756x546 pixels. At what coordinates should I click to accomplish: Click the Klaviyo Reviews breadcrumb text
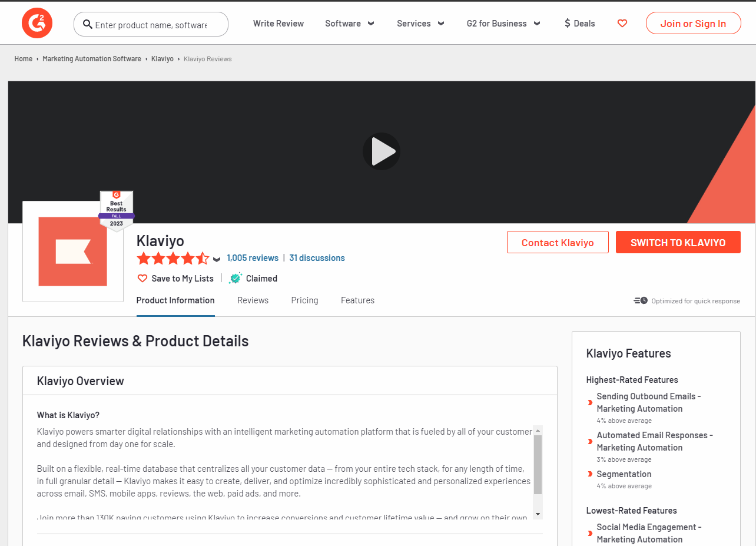208,59
